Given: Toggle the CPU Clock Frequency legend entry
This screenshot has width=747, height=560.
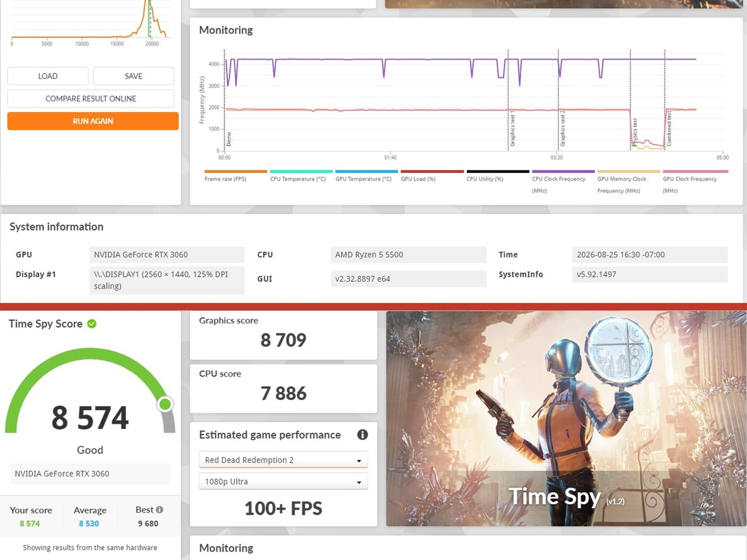Looking at the screenshot, I should click(563, 182).
